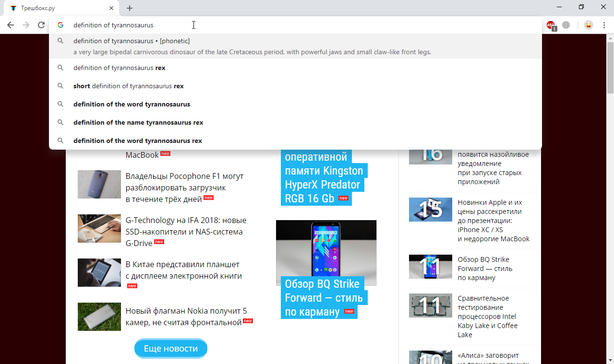Open G-Technology IFA 2018 article link
This screenshot has width=614, height=364.
[186, 232]
